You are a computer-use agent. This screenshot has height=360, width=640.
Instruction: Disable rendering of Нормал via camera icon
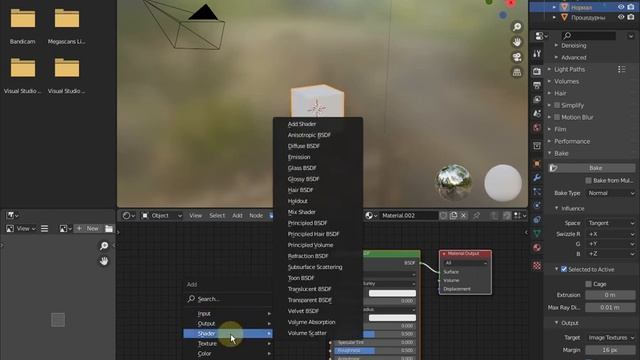(631, 7)
